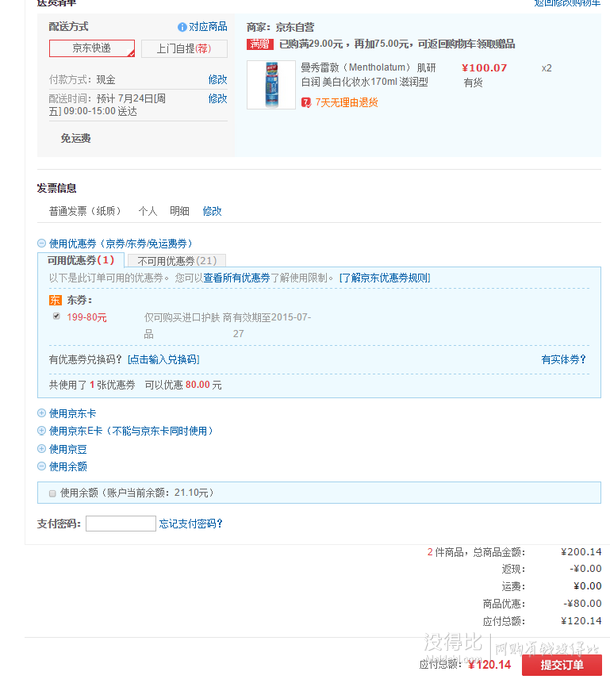610x683 pixels.
Task: Click 忘记支付密码? link
Action: [191, 524]
